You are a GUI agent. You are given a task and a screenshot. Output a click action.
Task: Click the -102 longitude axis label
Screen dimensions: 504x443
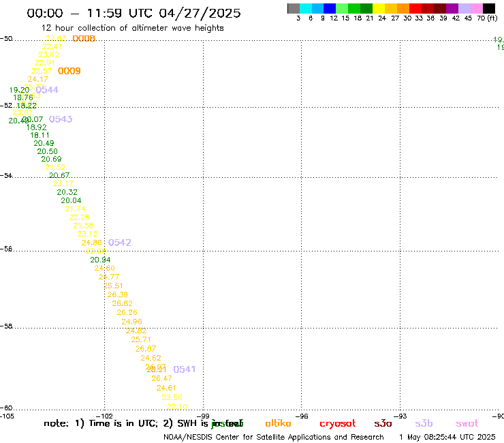[104, 416]
